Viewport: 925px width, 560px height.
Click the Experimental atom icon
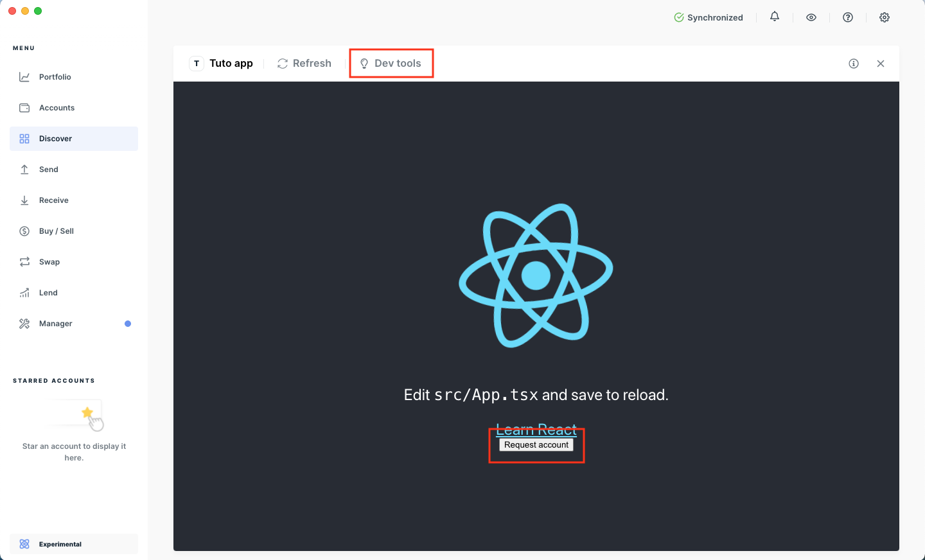[x=24, y=544]
